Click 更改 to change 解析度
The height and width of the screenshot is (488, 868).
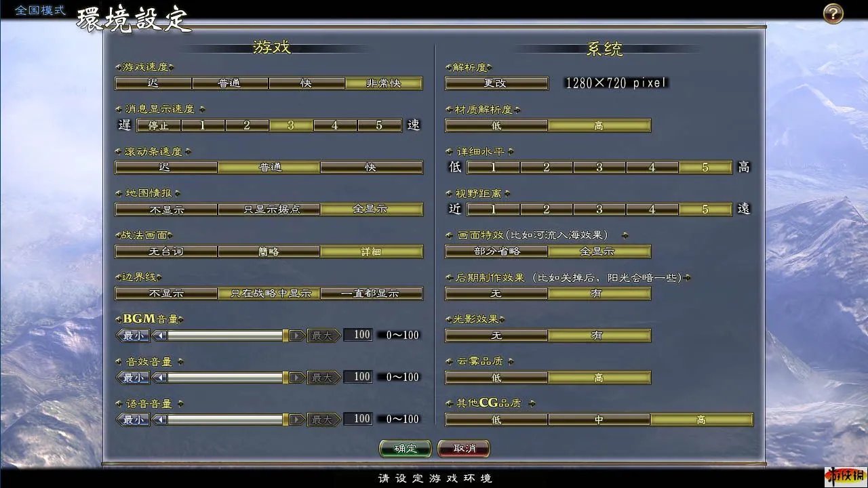tap(496, 83)
